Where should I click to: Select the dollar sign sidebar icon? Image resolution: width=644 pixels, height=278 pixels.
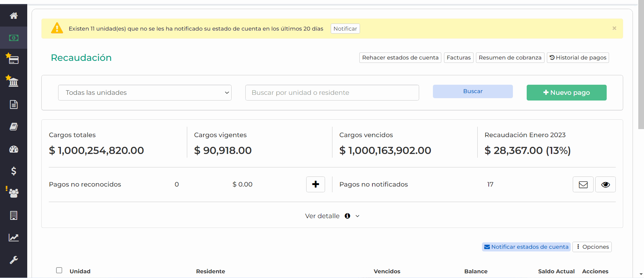pyautogui.click(x=13, y=171)
